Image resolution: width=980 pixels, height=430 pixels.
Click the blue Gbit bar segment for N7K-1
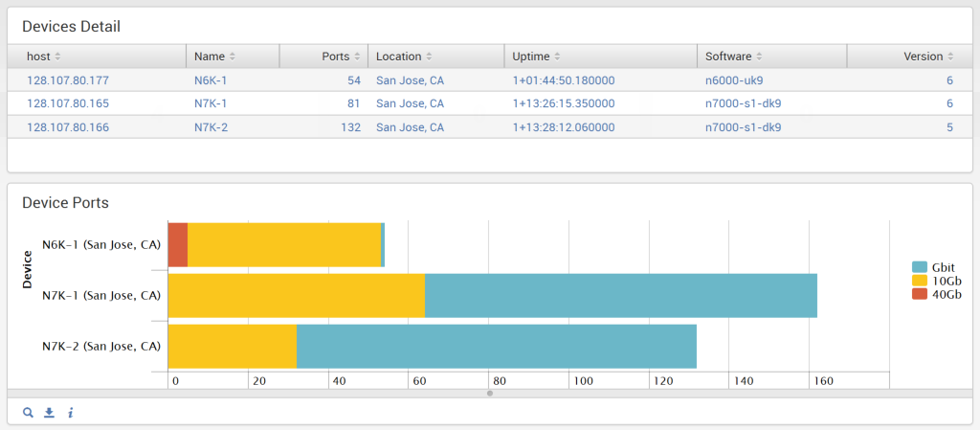(x=620, y=295)
